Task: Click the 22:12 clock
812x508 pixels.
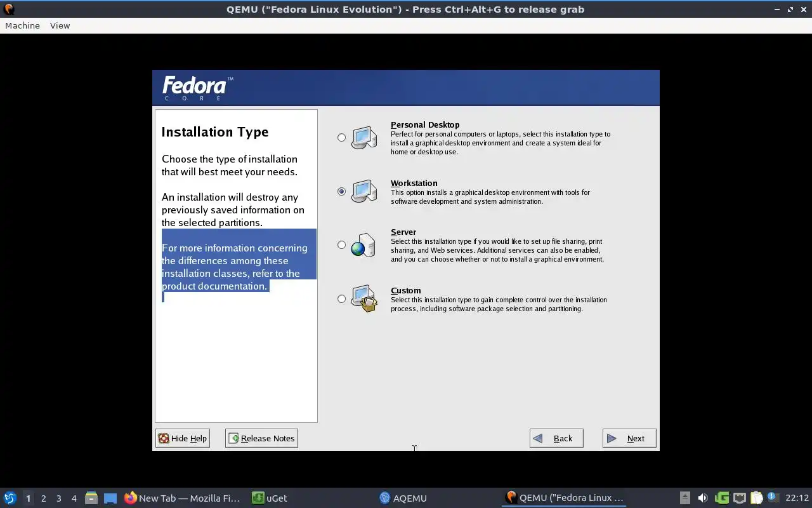Action: (797, 498)
